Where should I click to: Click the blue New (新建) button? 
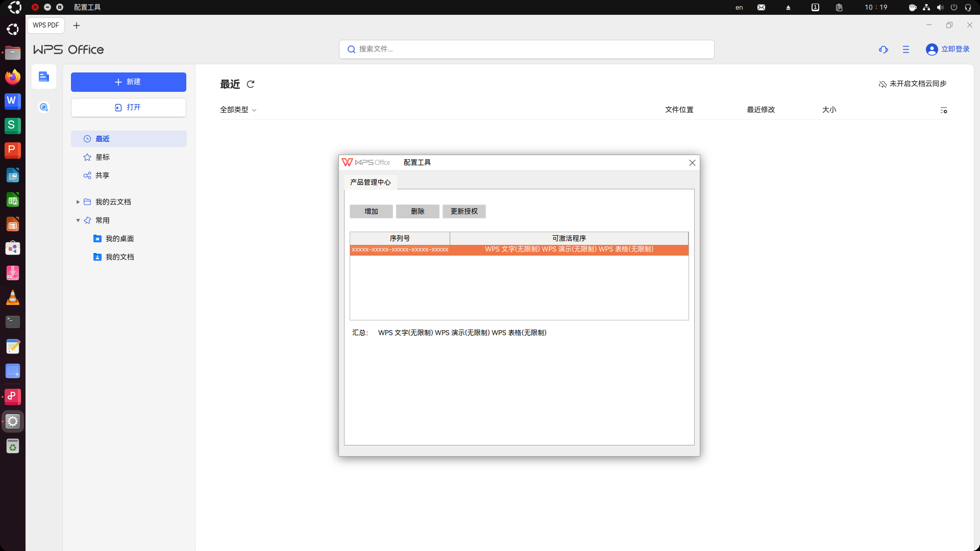(129, 82)
